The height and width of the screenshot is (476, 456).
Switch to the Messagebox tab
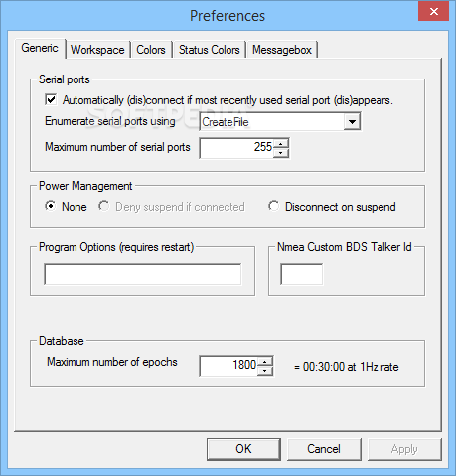(282, 50)
